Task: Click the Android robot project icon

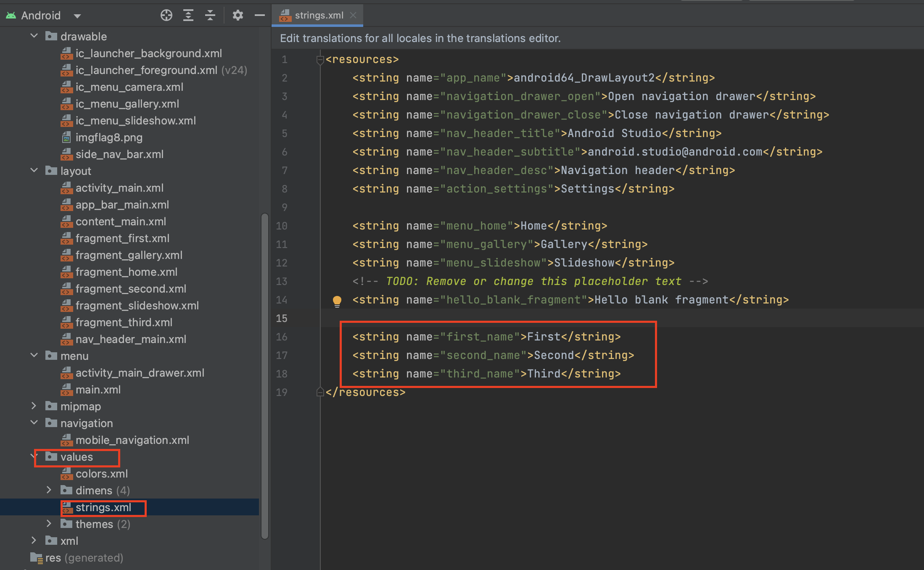Action: click(11, 16)
